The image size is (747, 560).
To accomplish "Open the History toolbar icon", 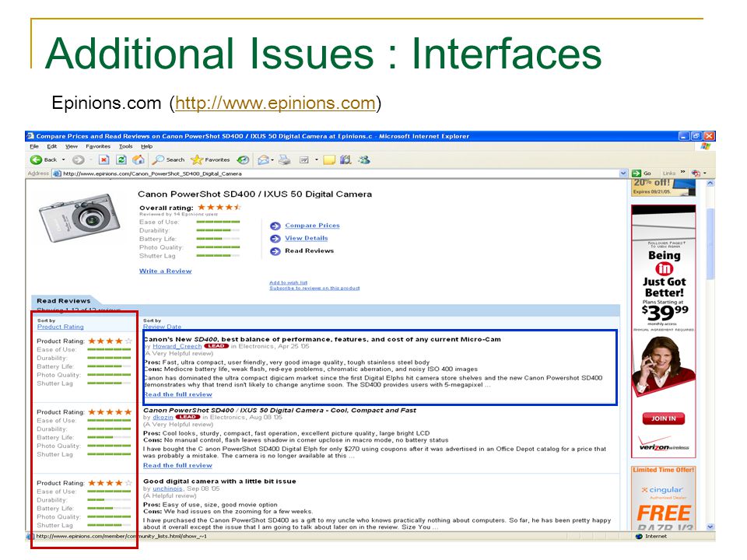I will pyautogui.click(x=243, y=160).
